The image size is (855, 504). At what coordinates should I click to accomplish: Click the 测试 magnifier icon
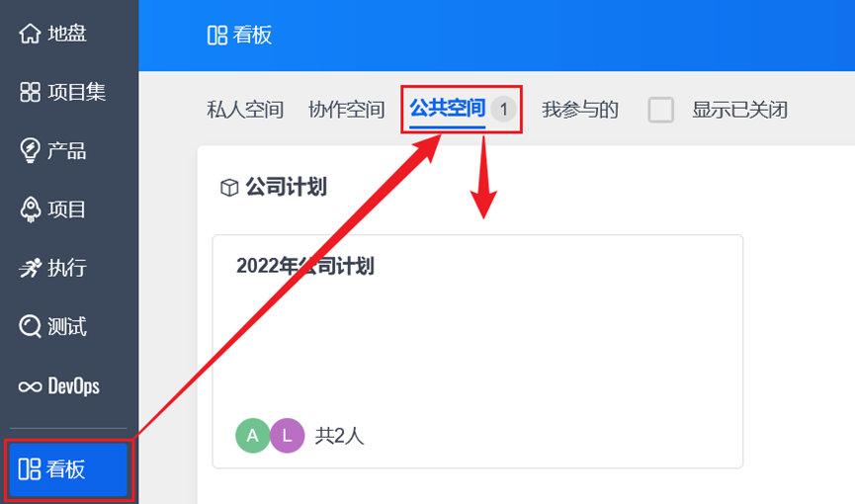click(30, 326)
